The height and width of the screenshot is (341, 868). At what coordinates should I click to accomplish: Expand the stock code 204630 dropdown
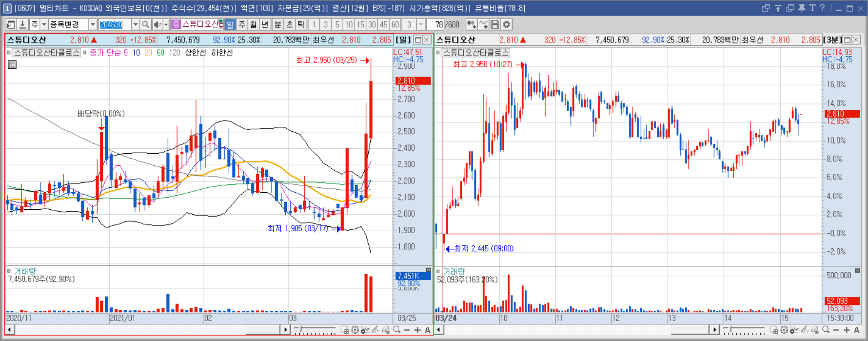[x=135, y=24]
